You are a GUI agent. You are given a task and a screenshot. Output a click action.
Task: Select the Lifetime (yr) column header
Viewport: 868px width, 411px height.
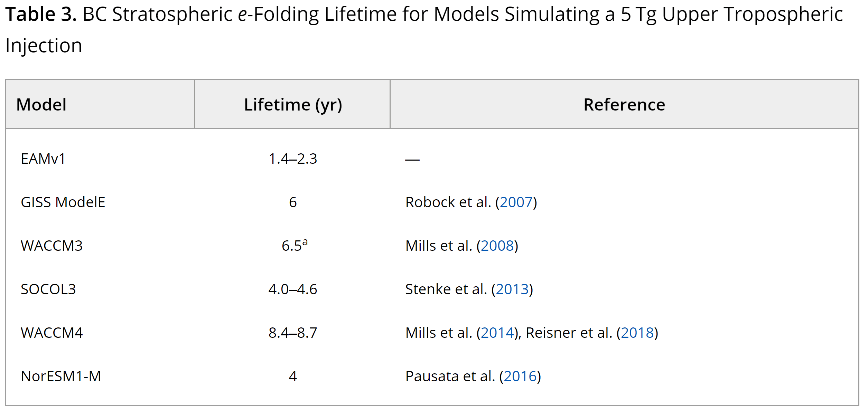click(293, 105)
